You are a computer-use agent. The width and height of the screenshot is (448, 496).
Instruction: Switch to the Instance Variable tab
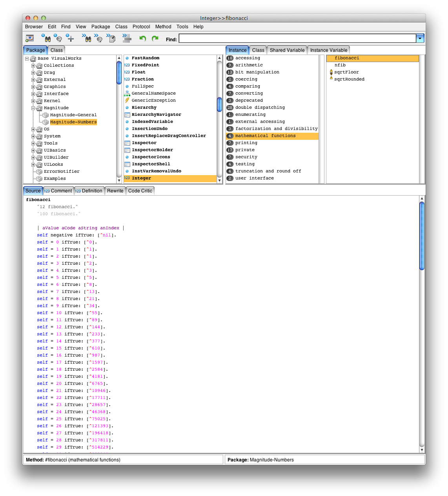329,50
